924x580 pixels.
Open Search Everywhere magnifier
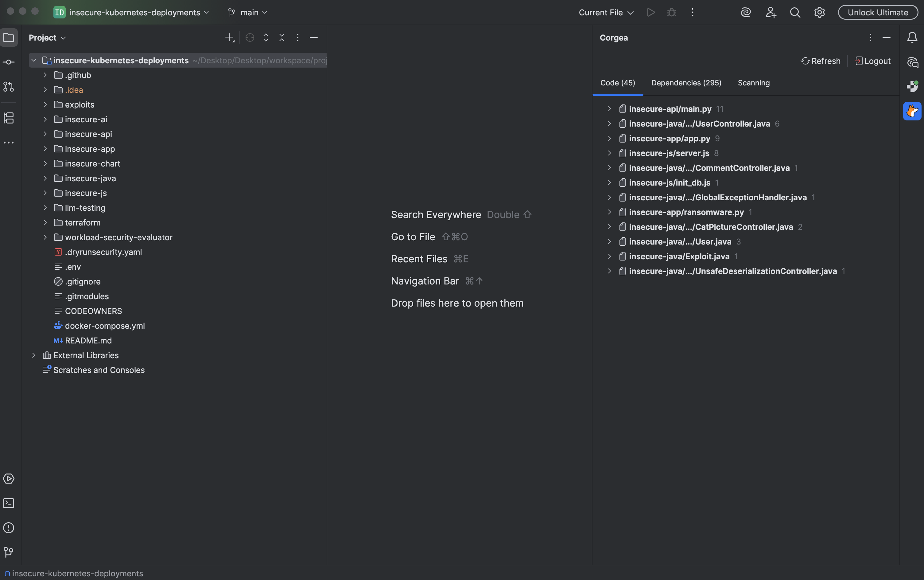coord(795,13)
